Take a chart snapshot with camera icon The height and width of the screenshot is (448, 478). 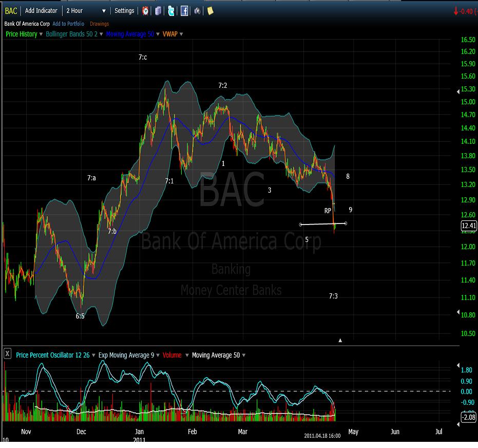[x=197, y=11]
